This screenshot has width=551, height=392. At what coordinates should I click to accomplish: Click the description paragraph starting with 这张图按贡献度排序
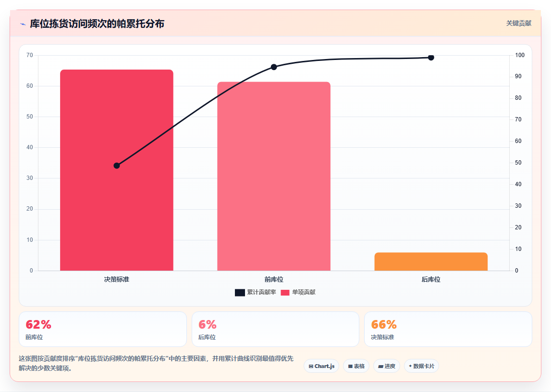156,363
